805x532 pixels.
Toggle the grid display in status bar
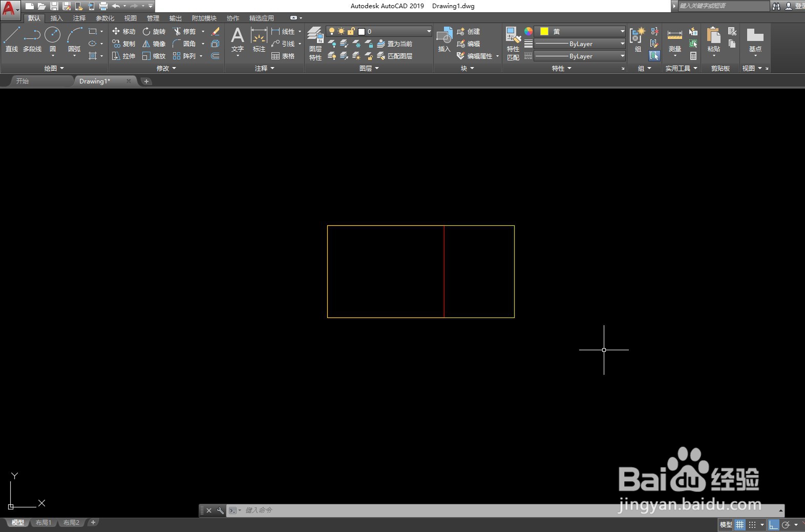(x=740, y=524)
